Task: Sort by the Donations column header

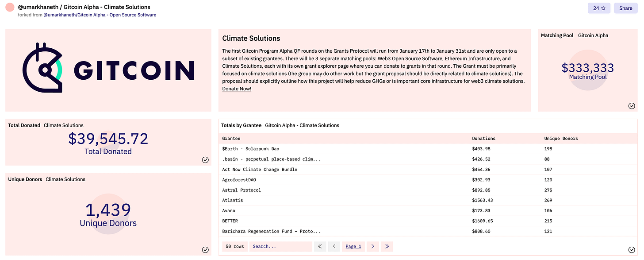Action: click(484, 139)
